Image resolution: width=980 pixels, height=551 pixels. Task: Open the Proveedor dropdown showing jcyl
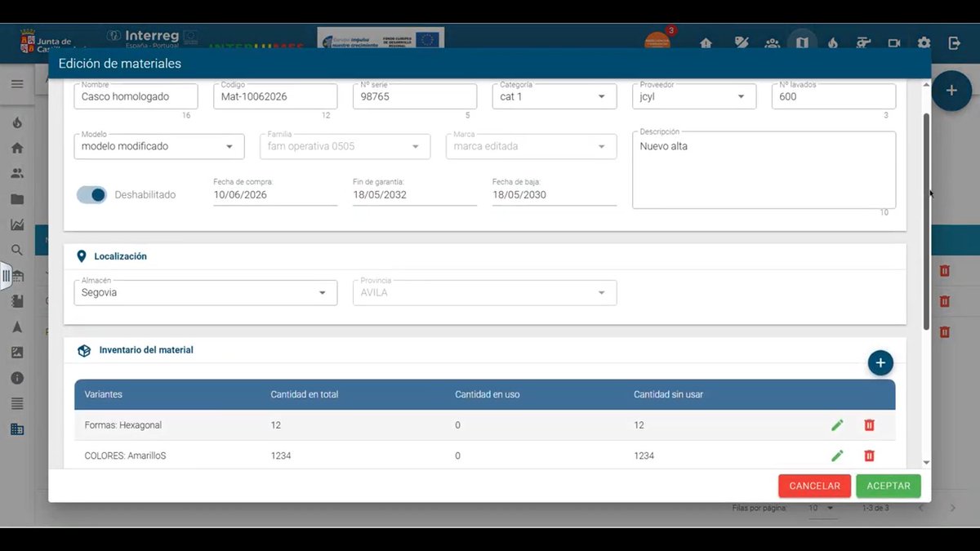pos(694,96)
